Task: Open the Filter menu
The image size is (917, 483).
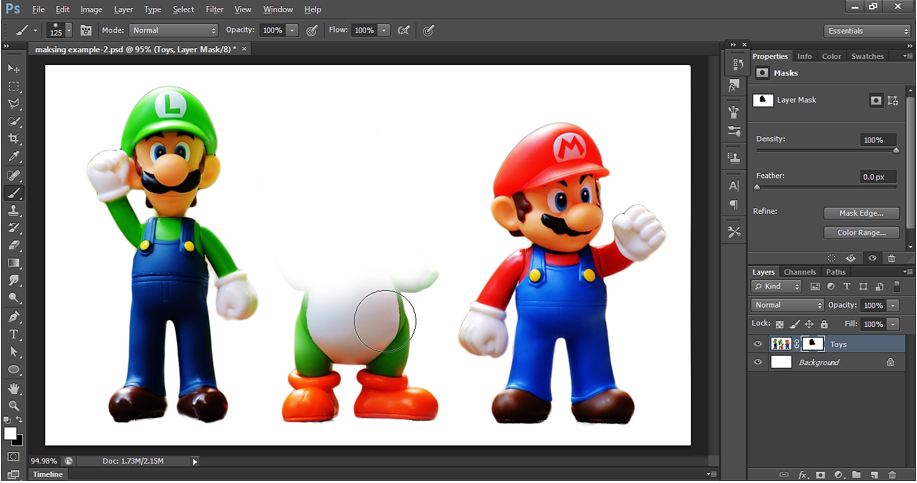Action: [215, 9]
